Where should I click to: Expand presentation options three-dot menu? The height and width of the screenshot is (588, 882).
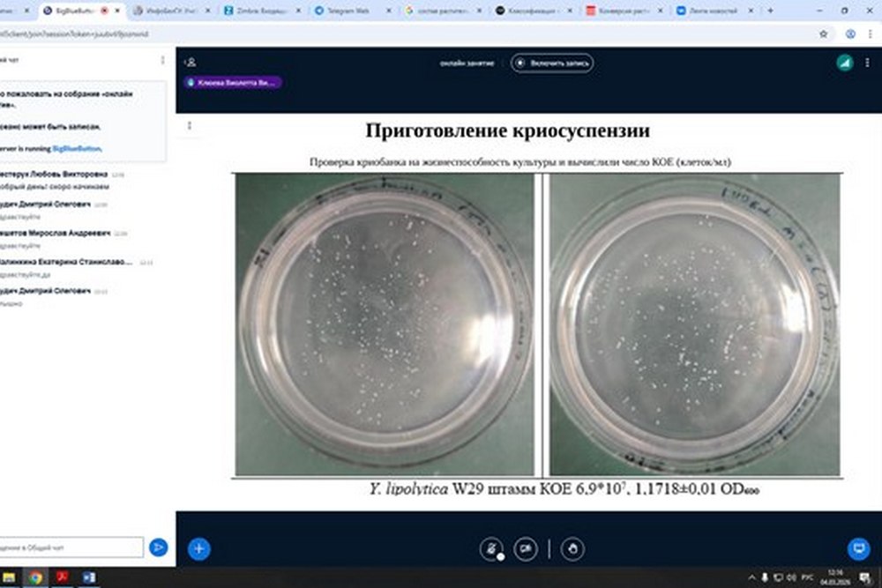tap(190, 125)
